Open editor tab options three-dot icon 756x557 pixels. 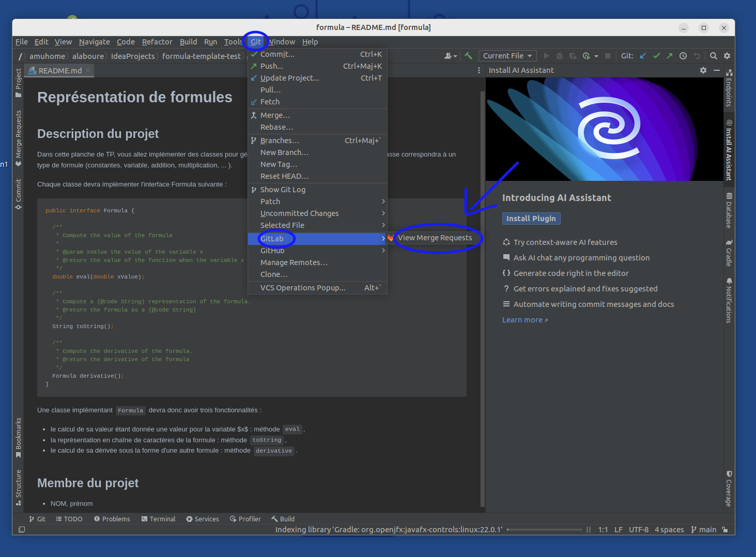(x=479, y=70)
